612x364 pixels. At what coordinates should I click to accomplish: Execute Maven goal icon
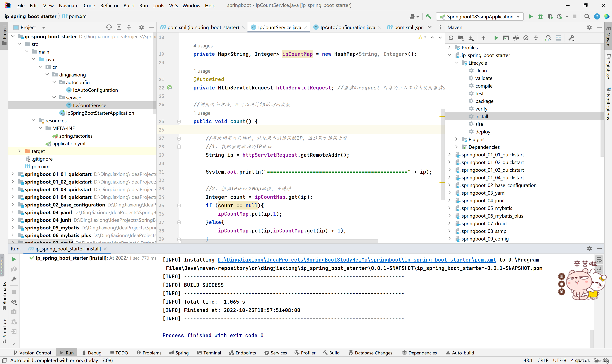click(506, 38)
